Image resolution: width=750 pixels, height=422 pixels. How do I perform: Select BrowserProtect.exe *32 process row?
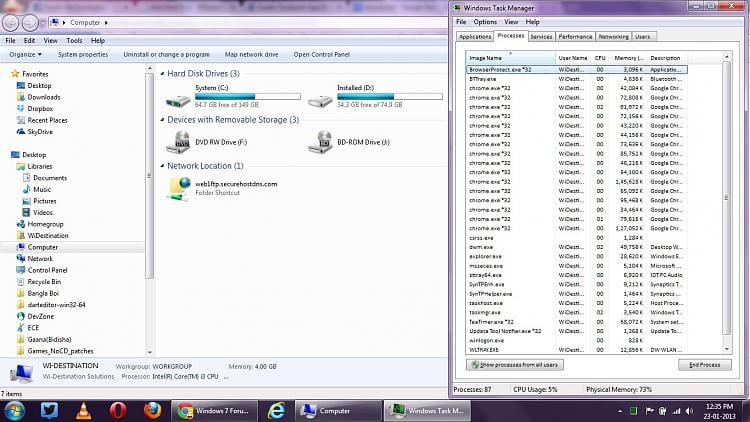click(576, 69)
